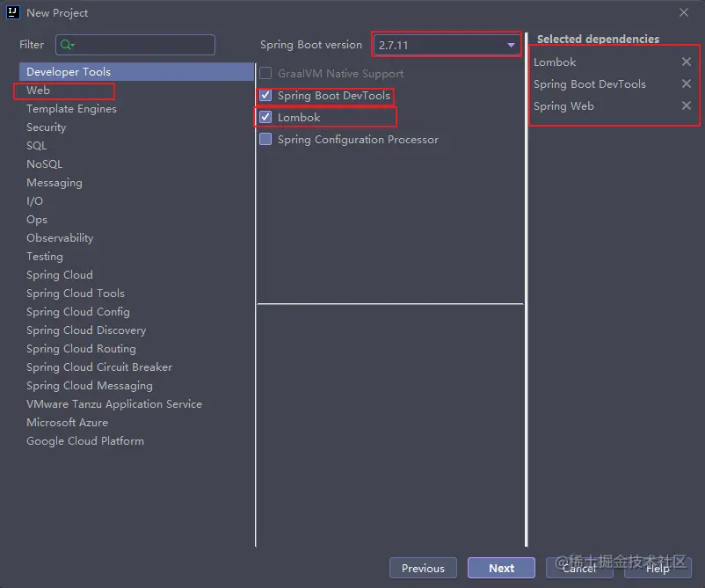The width and height of the screenshot is (705, 588).
Task: Remove Spring Web from selected dependencies
Action: click(x=687, y=105)
